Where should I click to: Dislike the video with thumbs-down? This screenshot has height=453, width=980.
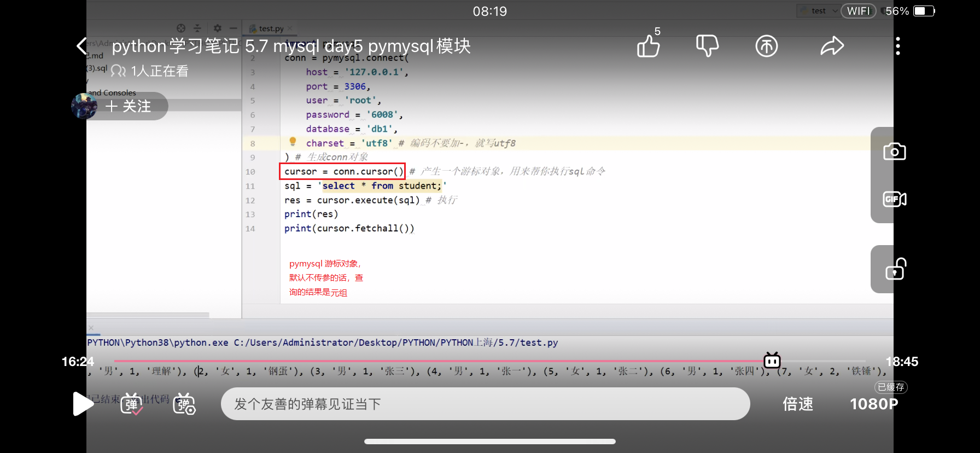pyautogui.click(x=707, y=46)
